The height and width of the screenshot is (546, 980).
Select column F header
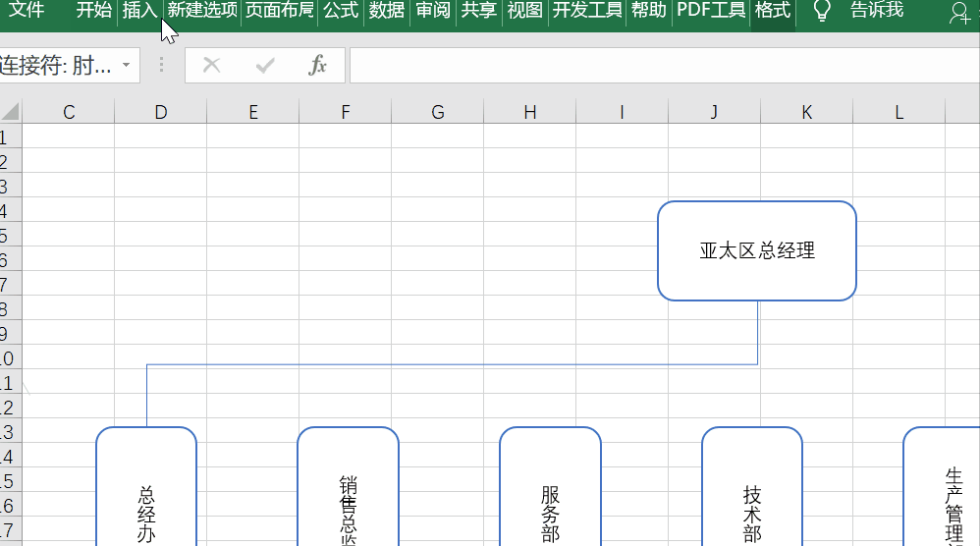pyautogui.click(x=345, y=113)
